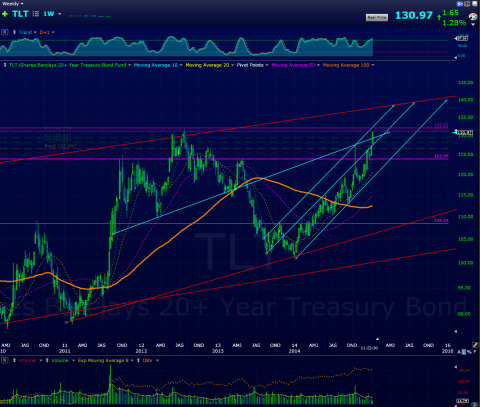Click the 140.00 price axis label

[x=465, y=100]
